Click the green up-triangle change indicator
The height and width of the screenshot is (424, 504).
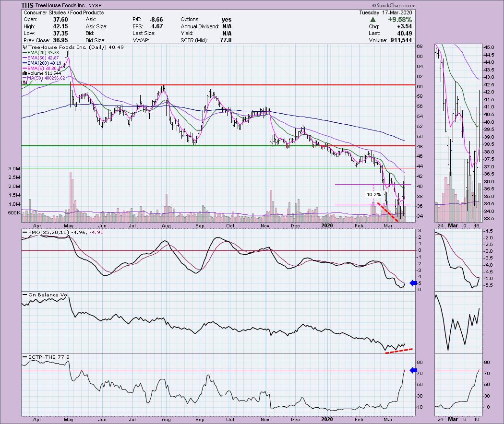(x=372, y=20)
